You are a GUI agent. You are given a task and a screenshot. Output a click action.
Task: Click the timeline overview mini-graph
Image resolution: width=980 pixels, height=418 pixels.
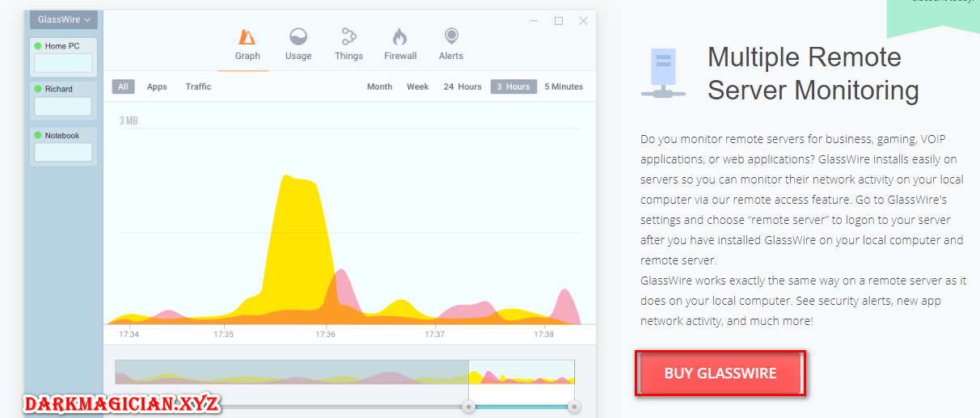344,372
